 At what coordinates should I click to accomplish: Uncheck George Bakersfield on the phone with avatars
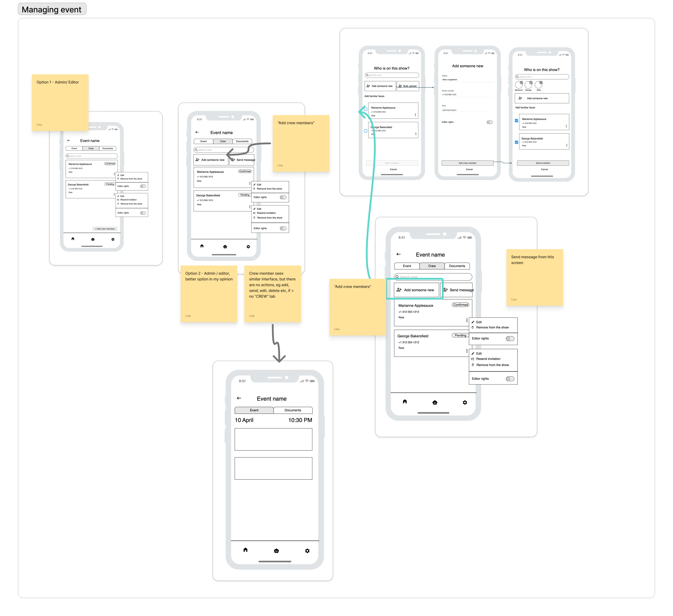(x=516, y=142)
